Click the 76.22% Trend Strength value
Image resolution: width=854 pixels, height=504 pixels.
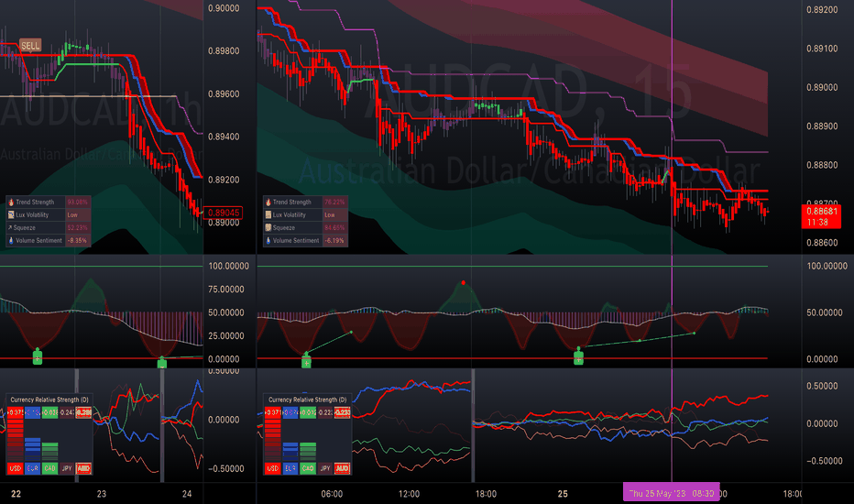click(334, 203)
